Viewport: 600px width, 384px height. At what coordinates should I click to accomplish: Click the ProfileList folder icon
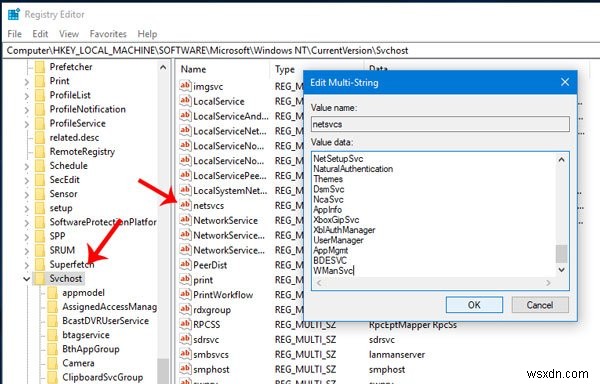[x=40, y=95]
